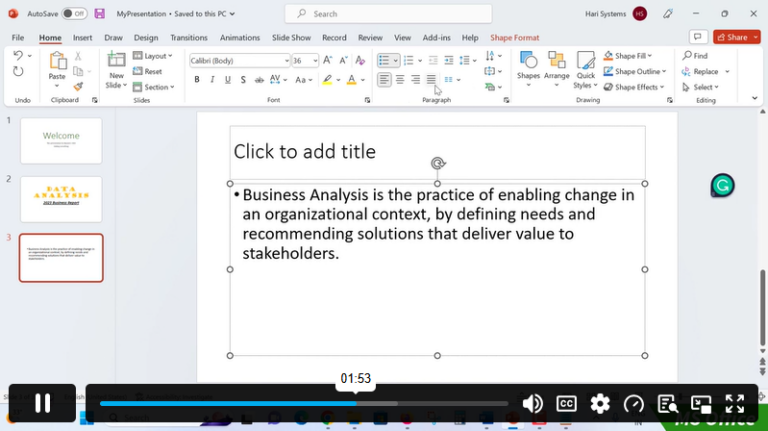Click the closed captions CC icon
768x431 pixels.
(x=566, y=404)
